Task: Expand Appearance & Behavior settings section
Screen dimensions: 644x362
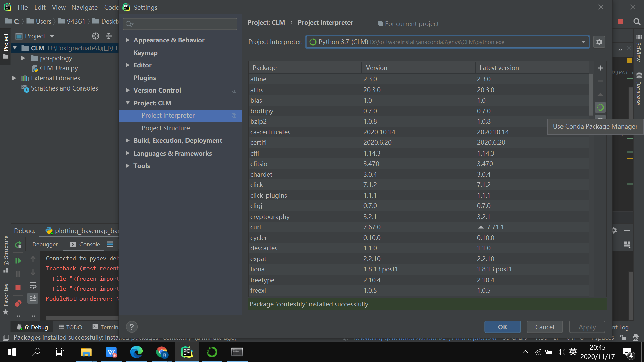Action: 127,40
